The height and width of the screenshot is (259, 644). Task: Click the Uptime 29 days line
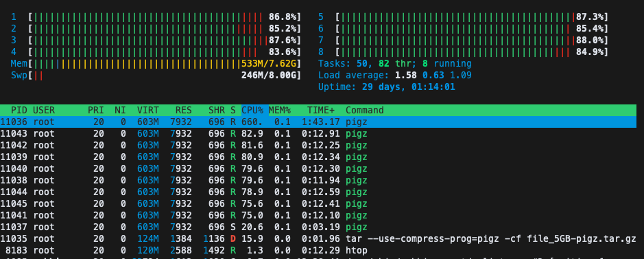click(387, 87)
